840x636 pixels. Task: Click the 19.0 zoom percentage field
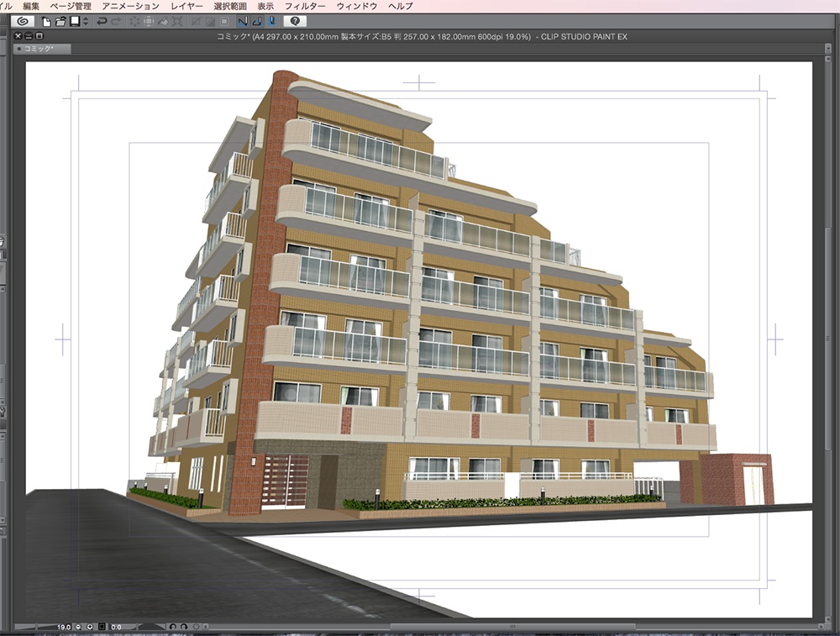coord(64,627)
